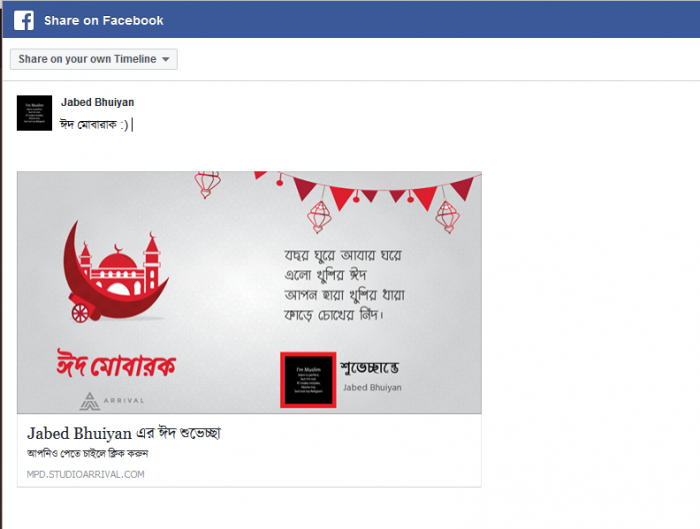Click the Jabed Bhuiyan name above post
Image resolution: width=700 pixels, height=529 pixels.
click(x=97, y=102)
